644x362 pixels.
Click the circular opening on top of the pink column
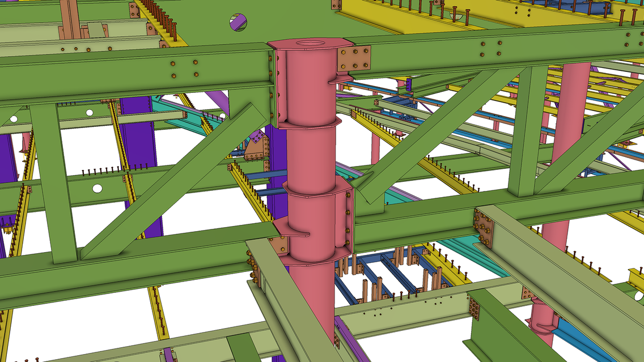311,41
